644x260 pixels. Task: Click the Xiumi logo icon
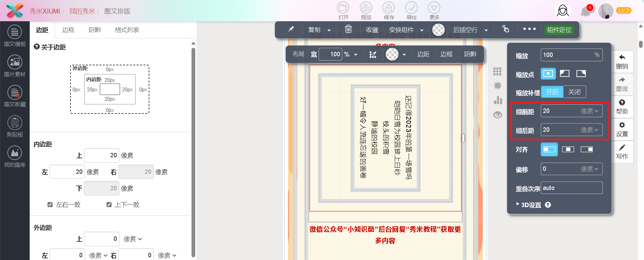15,11
